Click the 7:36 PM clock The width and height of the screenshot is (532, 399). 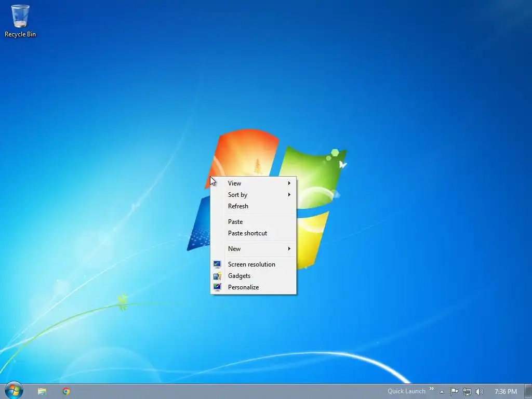click(x=506, y=392)
